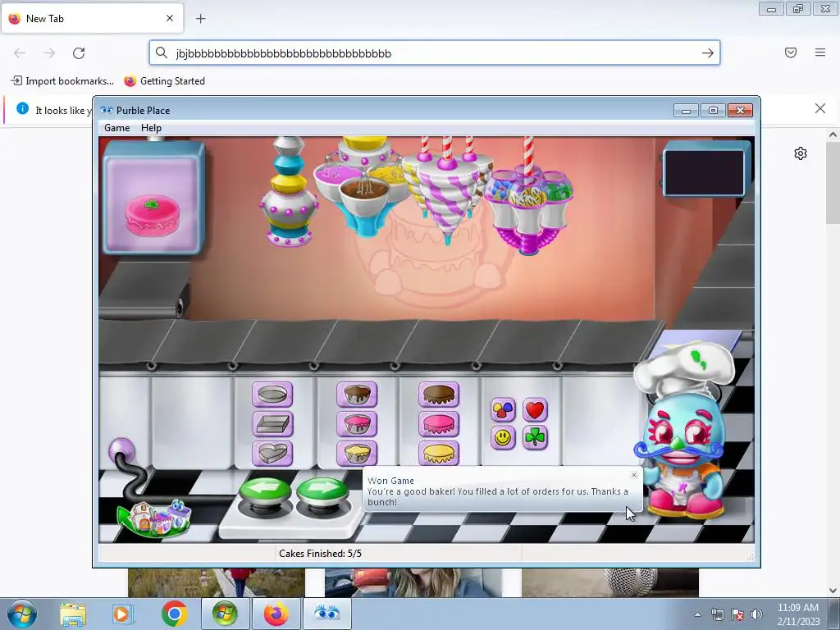This screenshot has width=840, height=630.
Task: Click the 'Cakes Finished: 5/5' status text
Action: [321, 554]
